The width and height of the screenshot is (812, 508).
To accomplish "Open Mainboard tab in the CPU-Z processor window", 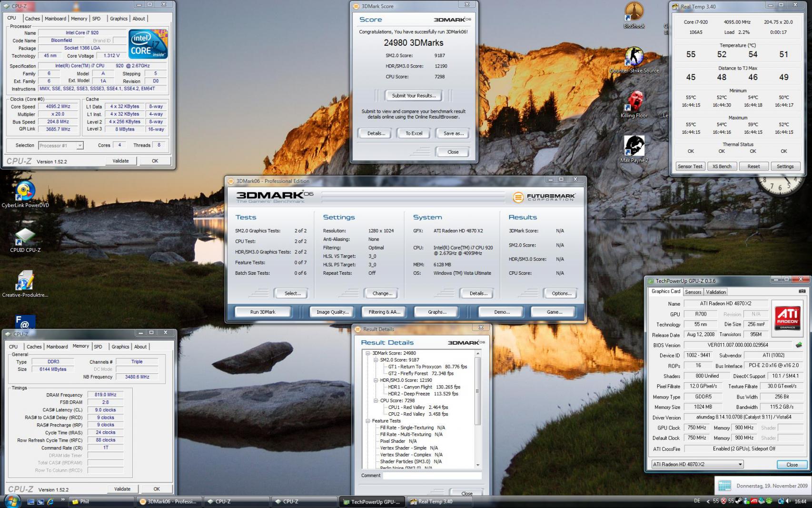I will click(56, 19).
